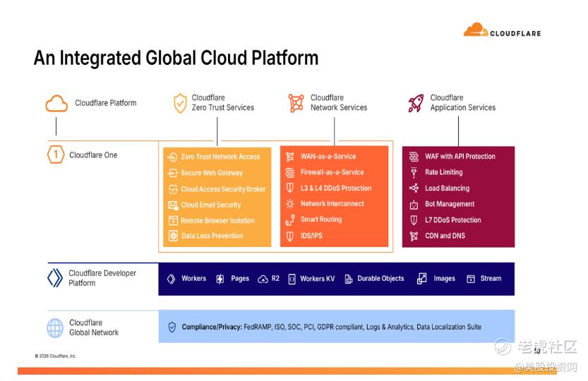
Task: Click the Data Loss Prevention text
Action: pyautogui.click(x=212, y=236)
